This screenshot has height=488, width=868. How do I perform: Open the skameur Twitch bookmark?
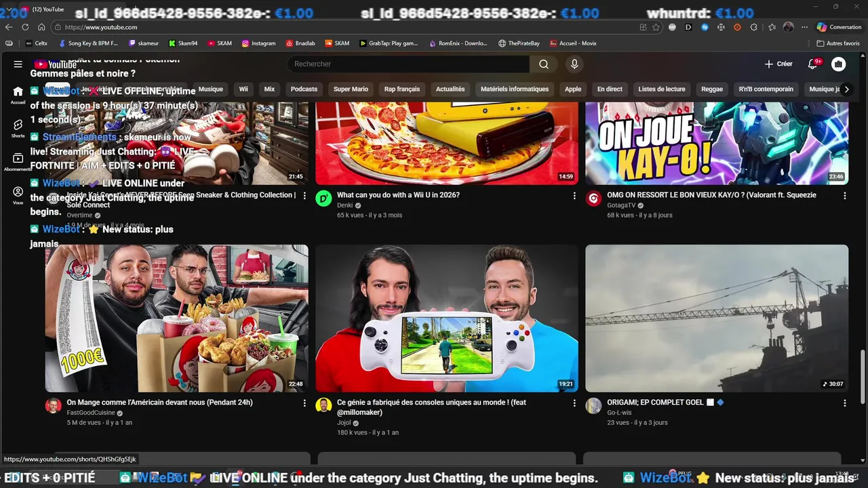click(142, 43)
